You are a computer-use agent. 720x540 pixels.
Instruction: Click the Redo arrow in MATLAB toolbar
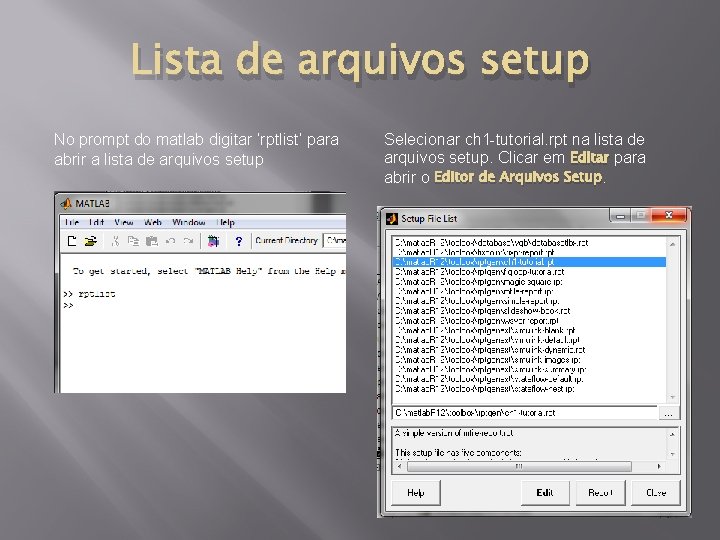point(188,241)
